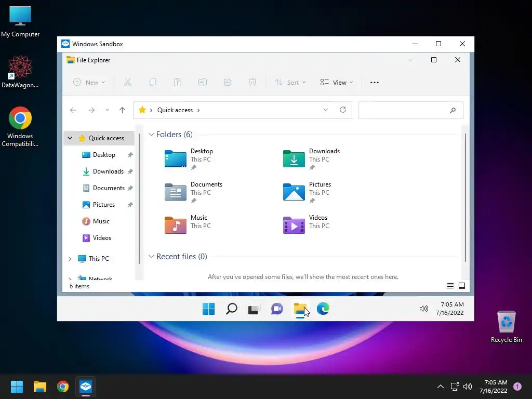Click Quick access in the address bar
The height and width of the screenshot is (399, 532).
coord(175,110)
